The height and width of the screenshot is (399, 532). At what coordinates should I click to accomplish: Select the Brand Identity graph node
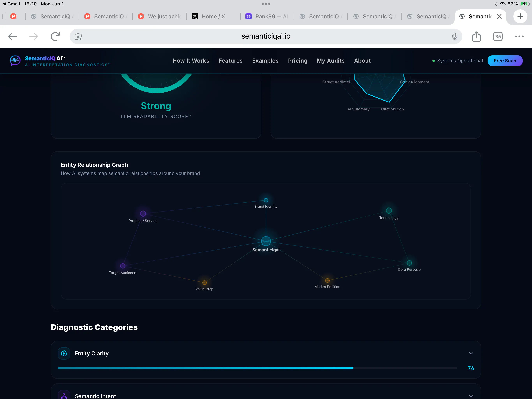[x=266, y=200]
